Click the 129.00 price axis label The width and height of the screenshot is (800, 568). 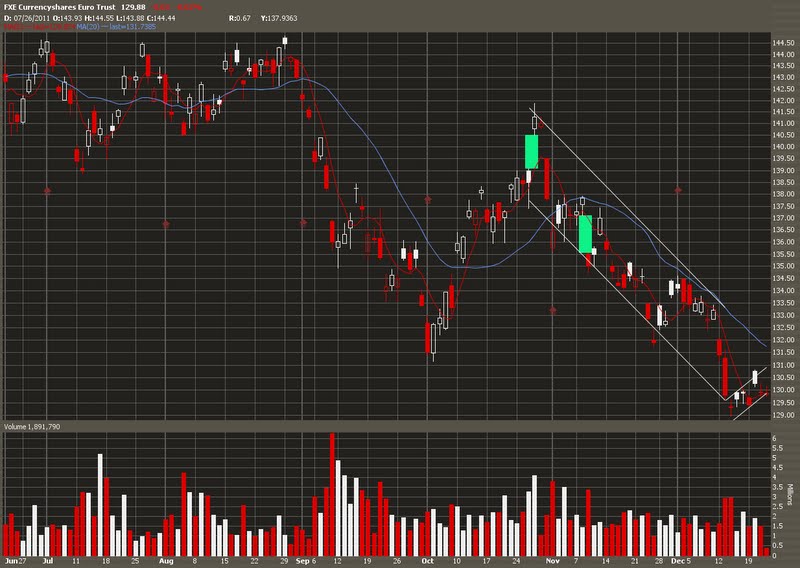[783, 415]
